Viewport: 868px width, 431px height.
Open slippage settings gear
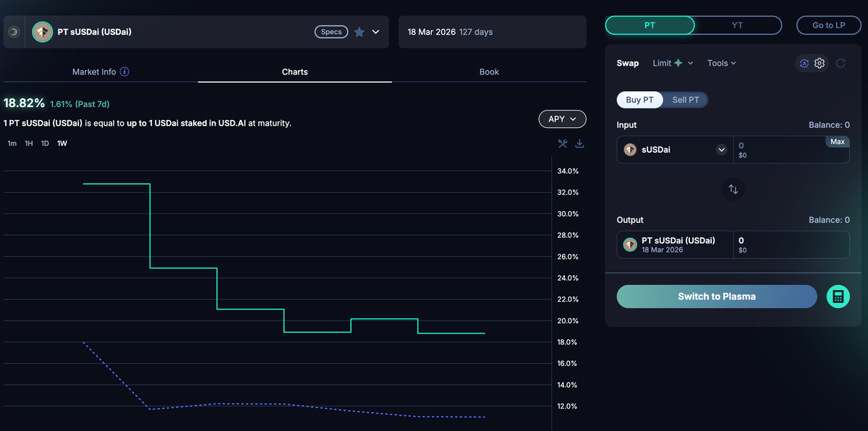[820, 63]
